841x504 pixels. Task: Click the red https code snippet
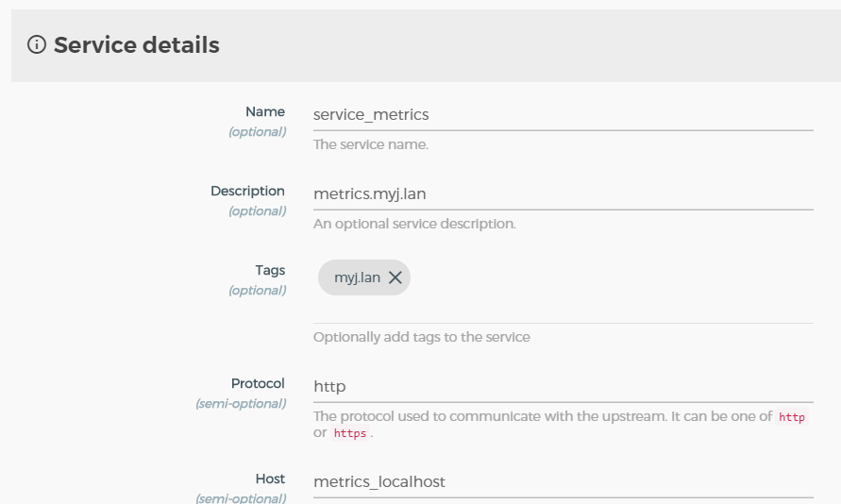pyautogui.click(x=349, y=433)
